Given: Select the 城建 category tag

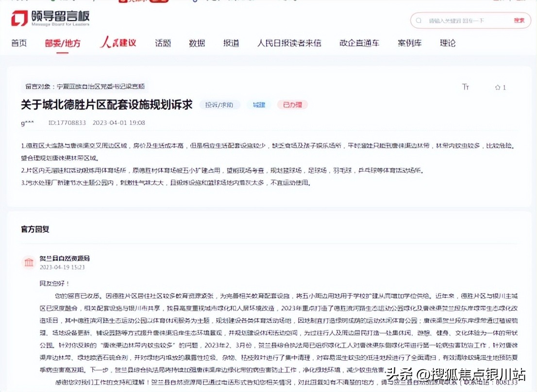Looking at the screenshot, I should (x=259, y=105).
